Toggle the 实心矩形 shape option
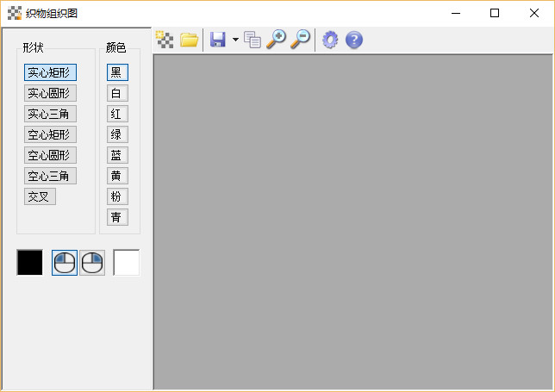The height and width of the screenshot is (392, 555). click(x=50, y=72)
